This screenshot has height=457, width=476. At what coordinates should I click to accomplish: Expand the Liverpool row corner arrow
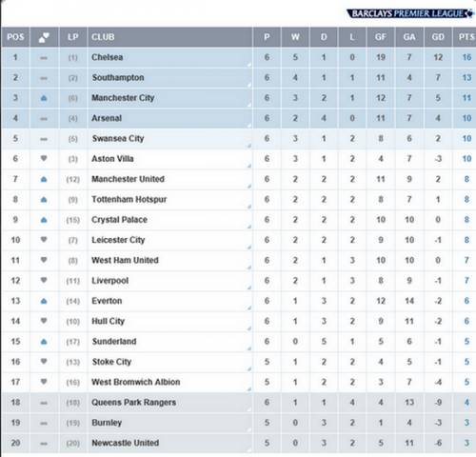tap(249, 288)
